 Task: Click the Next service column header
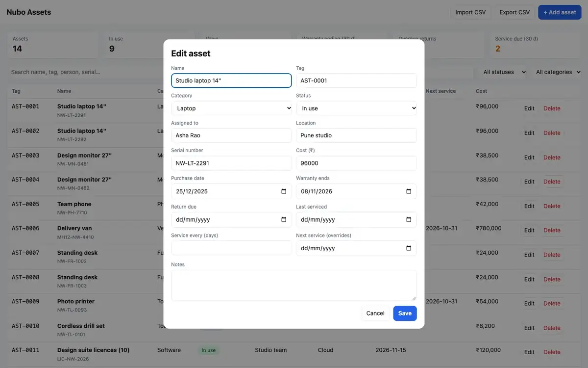coord(441,91)
